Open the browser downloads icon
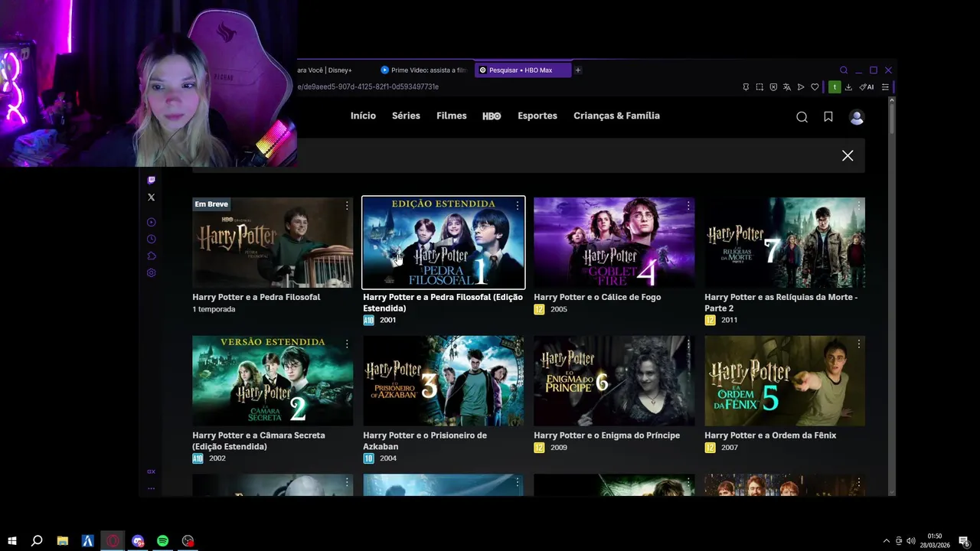980x551 pixels. [848, 87]
